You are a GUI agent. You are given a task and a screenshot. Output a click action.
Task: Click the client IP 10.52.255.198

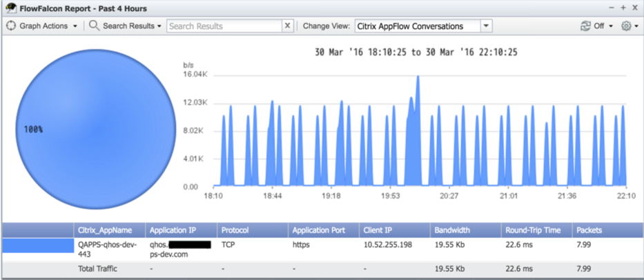(388, 245)
